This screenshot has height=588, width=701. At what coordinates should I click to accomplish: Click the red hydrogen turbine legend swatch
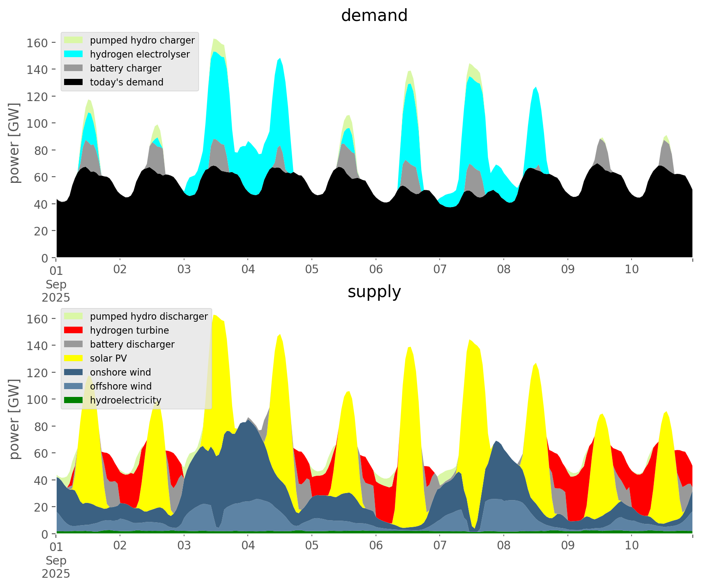pos(74,330)
